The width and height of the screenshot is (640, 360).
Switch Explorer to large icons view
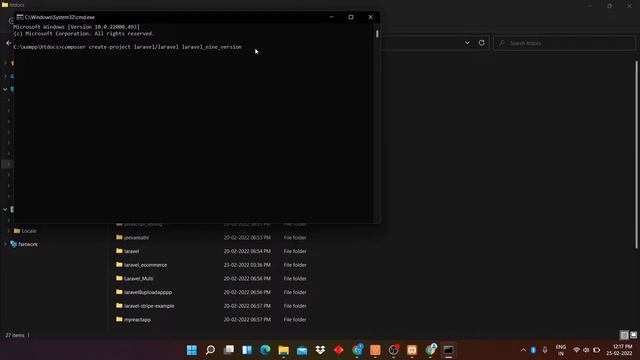[633, 335]
